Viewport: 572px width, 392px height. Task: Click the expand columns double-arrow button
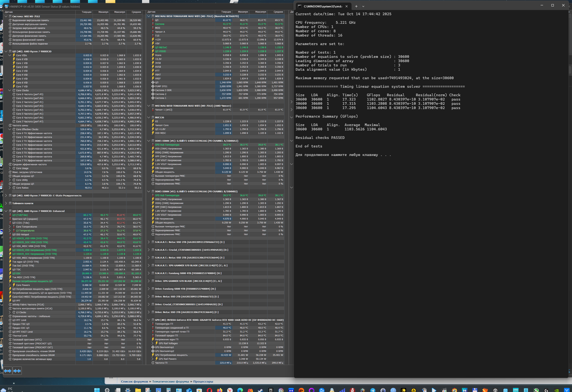8,371
